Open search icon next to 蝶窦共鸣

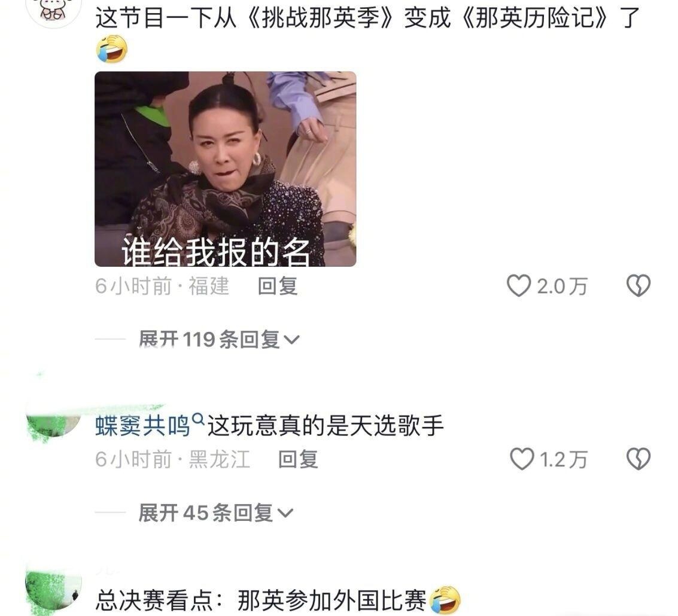click(198, 419)
